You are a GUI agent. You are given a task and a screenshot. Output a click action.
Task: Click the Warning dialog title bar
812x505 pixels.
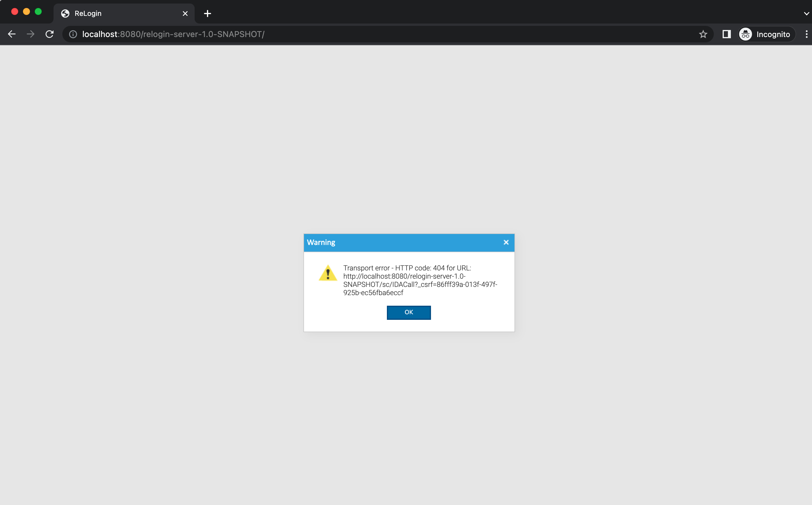(409, 243)
